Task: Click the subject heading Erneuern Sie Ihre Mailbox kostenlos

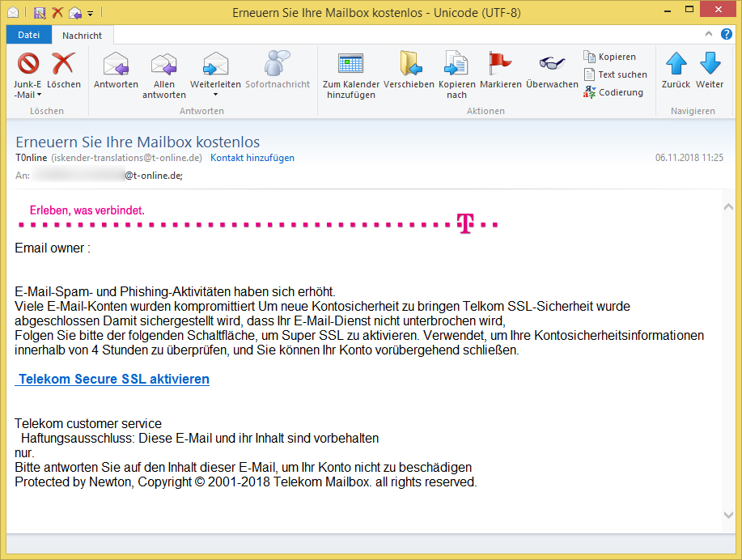Action: click(138, 142)
